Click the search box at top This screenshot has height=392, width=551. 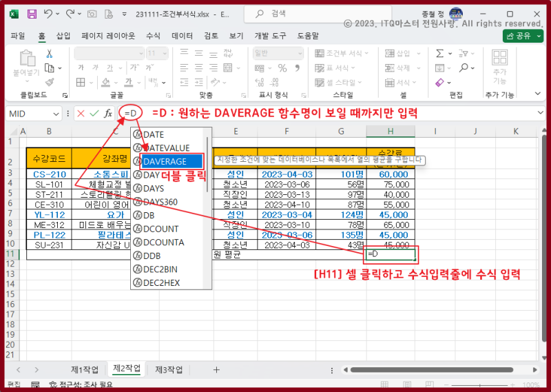[x=318, y=14]
